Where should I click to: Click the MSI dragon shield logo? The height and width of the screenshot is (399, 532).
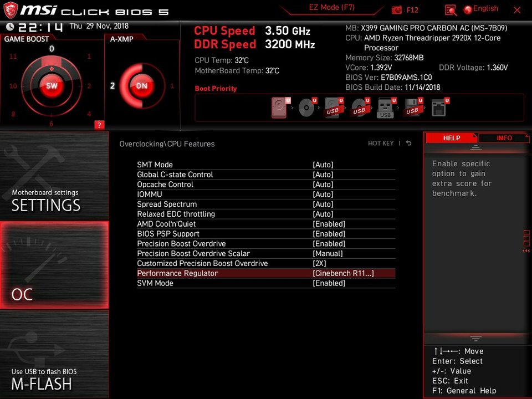click(x=10, y=10)
